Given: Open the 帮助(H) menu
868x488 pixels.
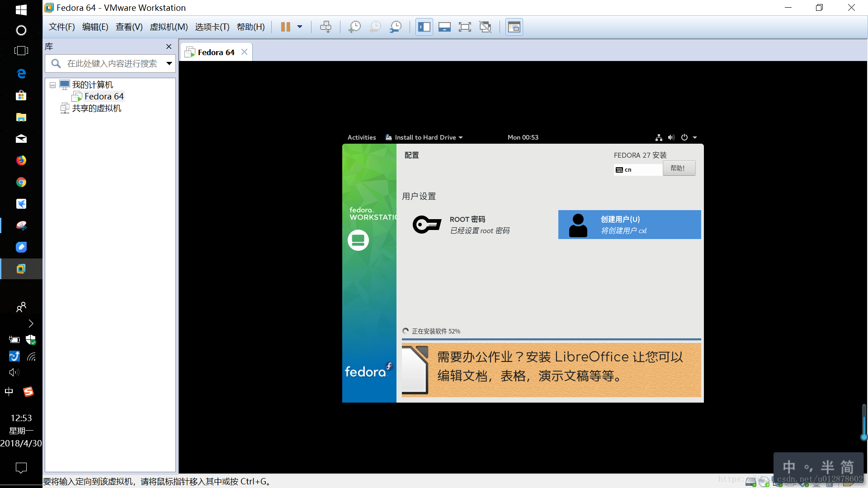Looking at the screenshot, I should coord(251,27).
